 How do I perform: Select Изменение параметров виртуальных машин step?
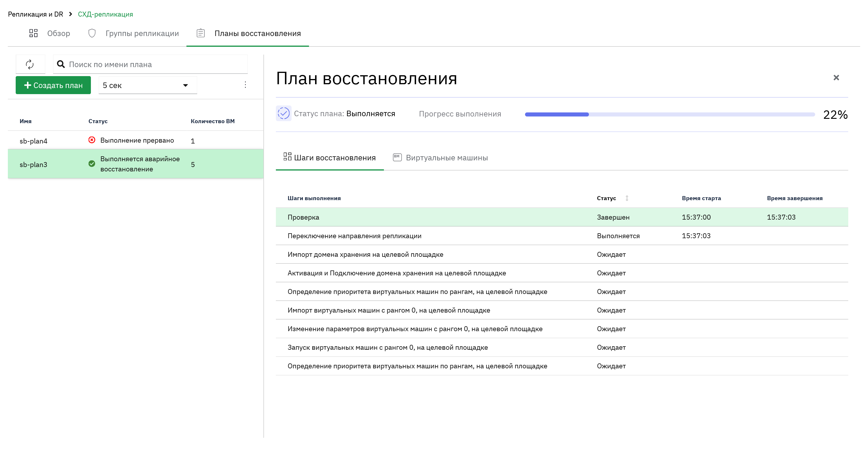pyautogui.click(x=562, y=329)
